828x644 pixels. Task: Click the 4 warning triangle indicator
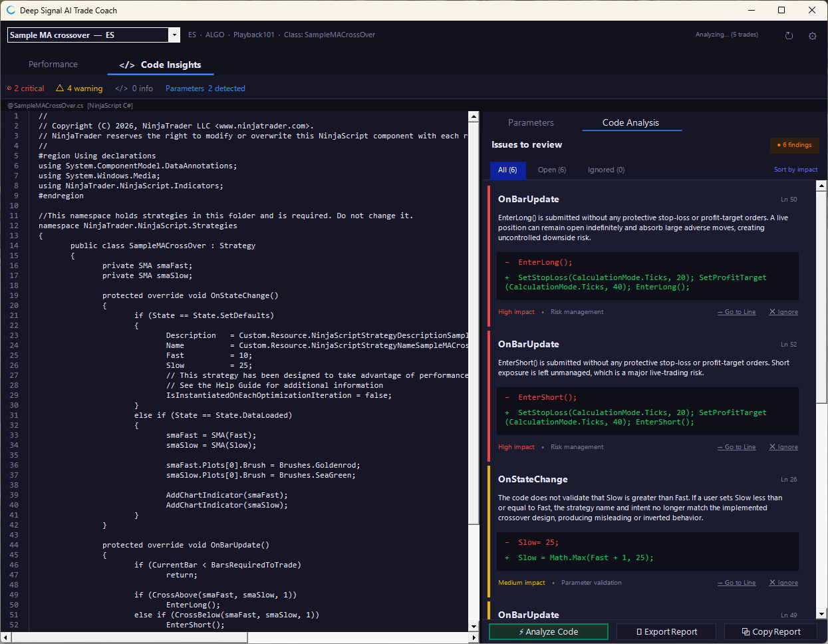click(x=79, y=88)
